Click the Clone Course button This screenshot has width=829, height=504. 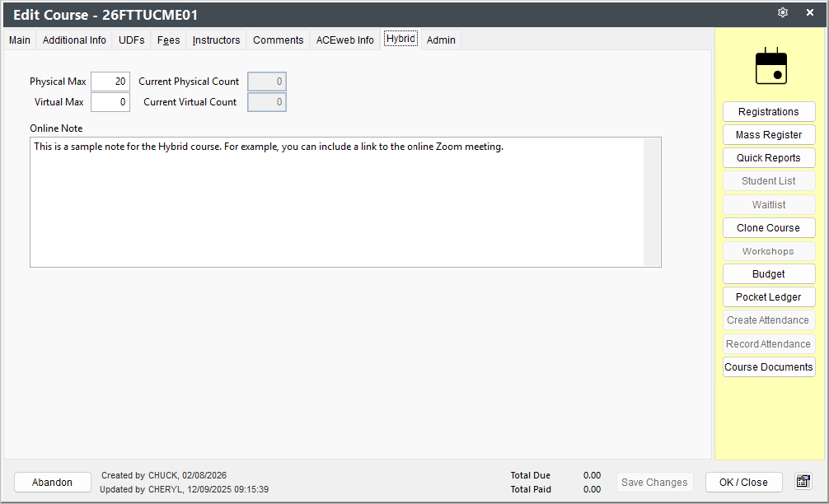[769, 227]
